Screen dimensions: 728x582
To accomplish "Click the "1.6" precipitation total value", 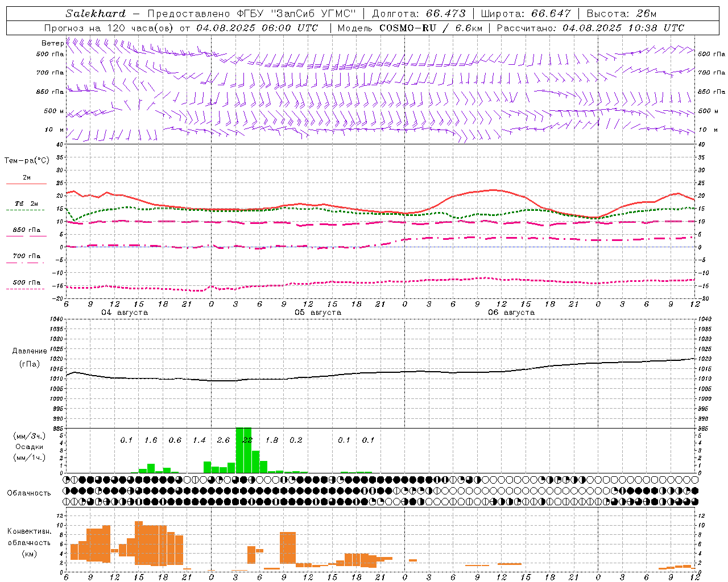I will coord(151,440).
